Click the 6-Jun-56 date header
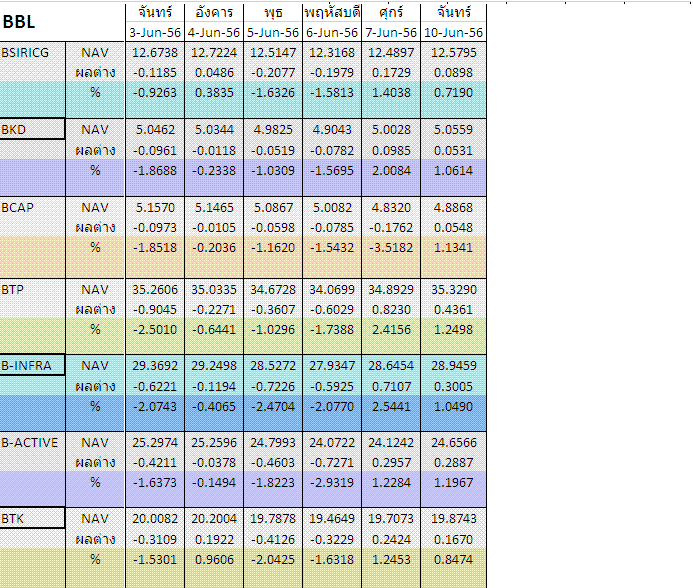This screenshot has height=588, width=693. pyautogui.click(x=332, y=32)
